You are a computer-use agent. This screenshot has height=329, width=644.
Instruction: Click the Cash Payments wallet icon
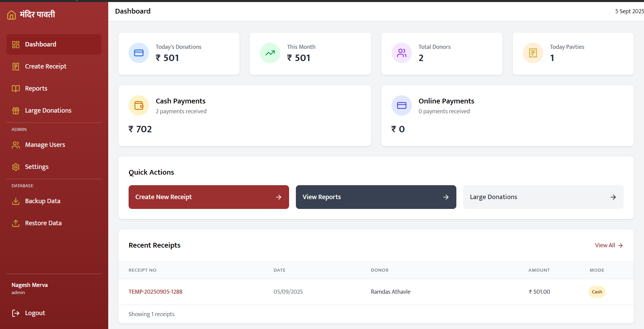pyautogui.click(x=139, y=105)
